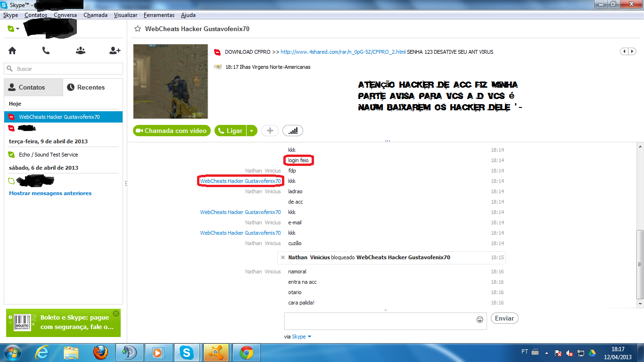Open the via Skype dropdown
This screenshot has height=362, width=644.
pos(302,337)
